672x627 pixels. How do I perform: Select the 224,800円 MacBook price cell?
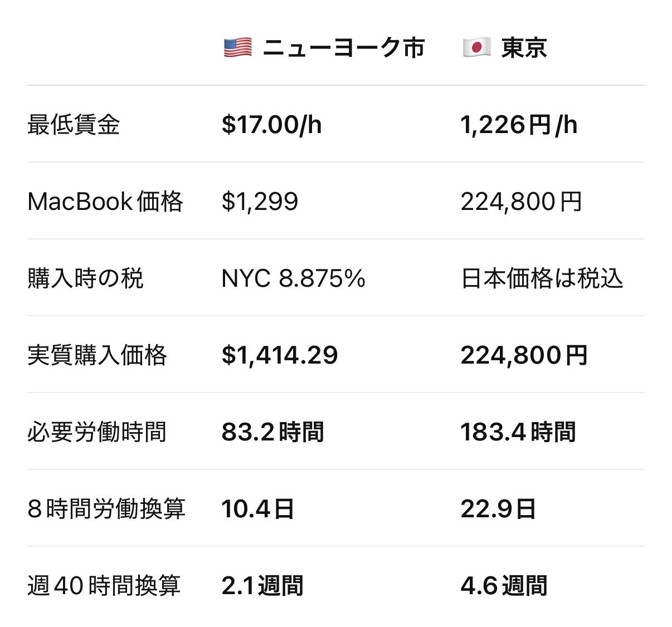pos(522,201)
